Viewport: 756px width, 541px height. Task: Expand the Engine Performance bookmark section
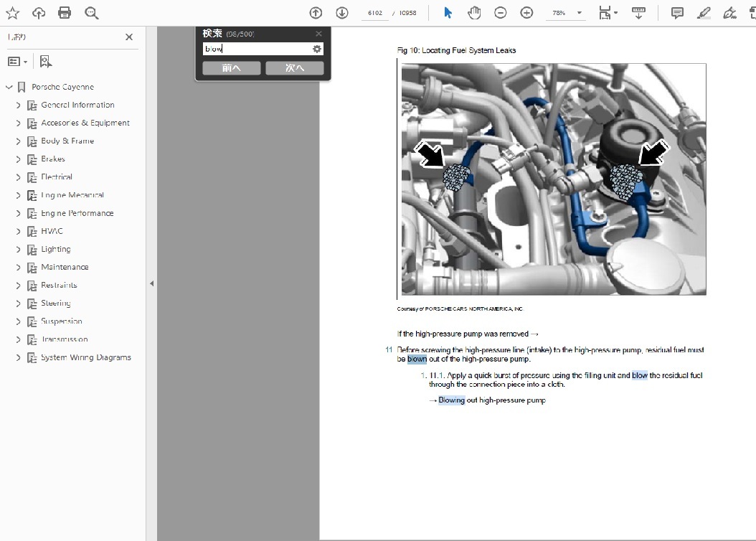(19, 213)
